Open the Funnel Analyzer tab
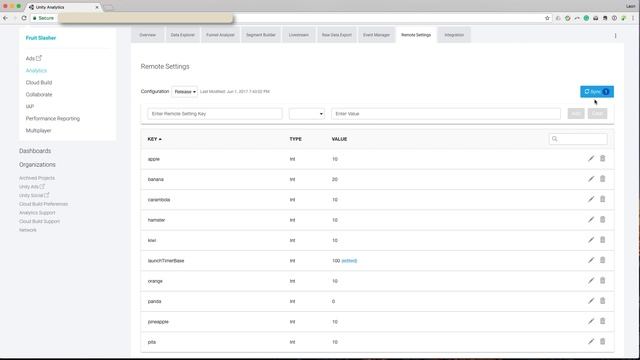640x360 pixels. [x=220, y=35]
